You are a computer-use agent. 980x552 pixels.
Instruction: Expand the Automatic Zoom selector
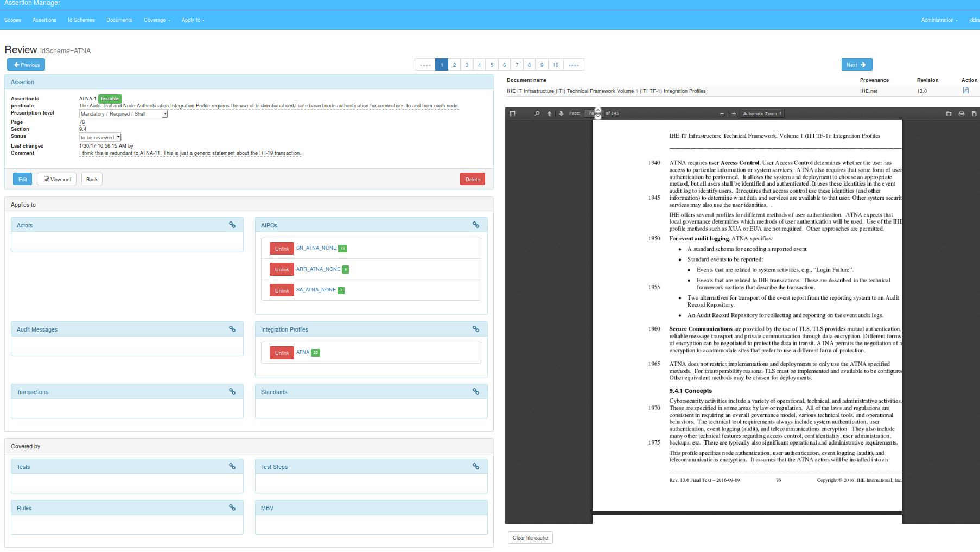(762, 113)
